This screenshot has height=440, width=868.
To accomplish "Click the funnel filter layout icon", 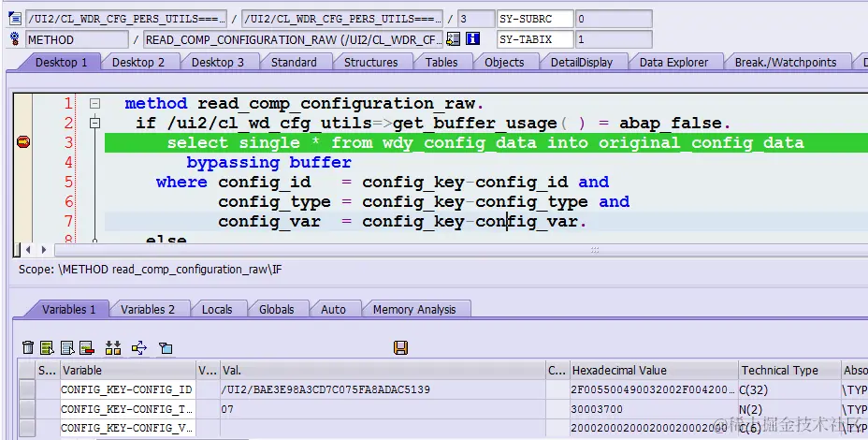I will (166, 347).
